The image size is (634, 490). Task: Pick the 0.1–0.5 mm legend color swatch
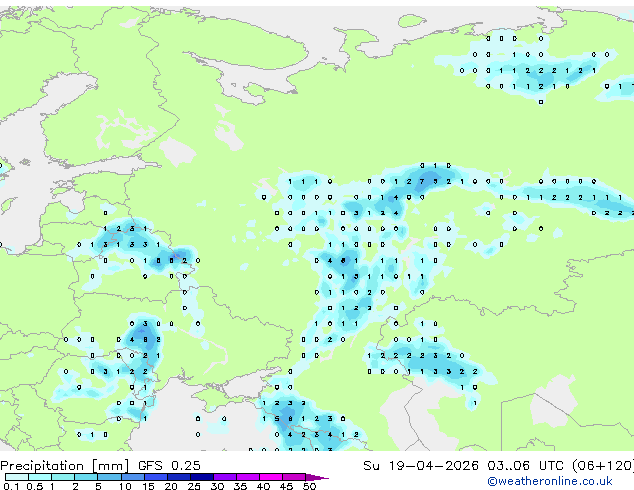point(17,477)
